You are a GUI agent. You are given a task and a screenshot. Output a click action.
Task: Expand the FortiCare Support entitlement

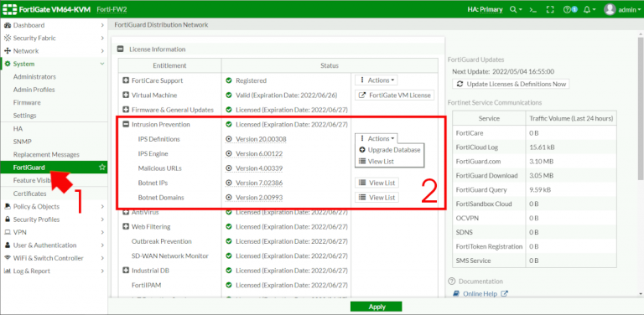pyautogui.click(x=126, y=80)
